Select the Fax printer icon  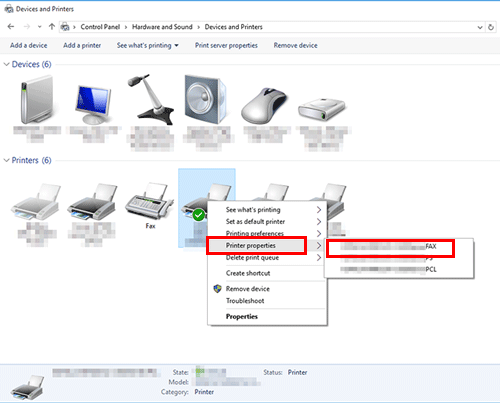149,200
